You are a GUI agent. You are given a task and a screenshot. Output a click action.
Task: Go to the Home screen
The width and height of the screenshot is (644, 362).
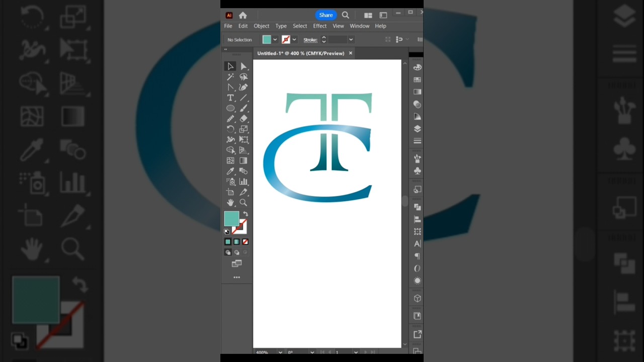tap(243, 15)
